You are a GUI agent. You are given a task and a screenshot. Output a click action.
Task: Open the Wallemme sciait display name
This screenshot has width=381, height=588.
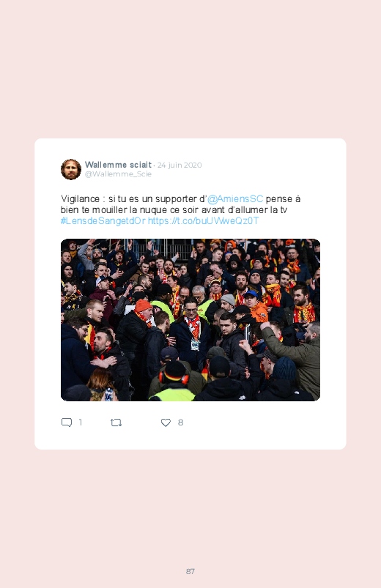118,165
